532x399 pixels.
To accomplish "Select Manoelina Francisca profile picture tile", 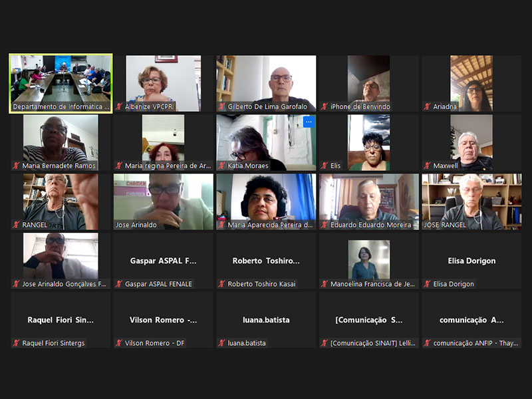I will pos(369,259).
